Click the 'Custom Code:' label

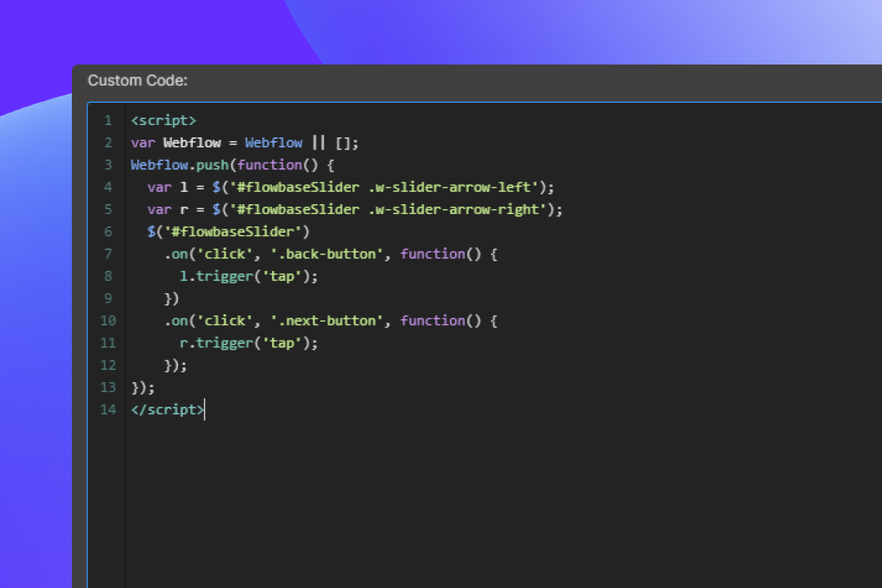[137, 81]
